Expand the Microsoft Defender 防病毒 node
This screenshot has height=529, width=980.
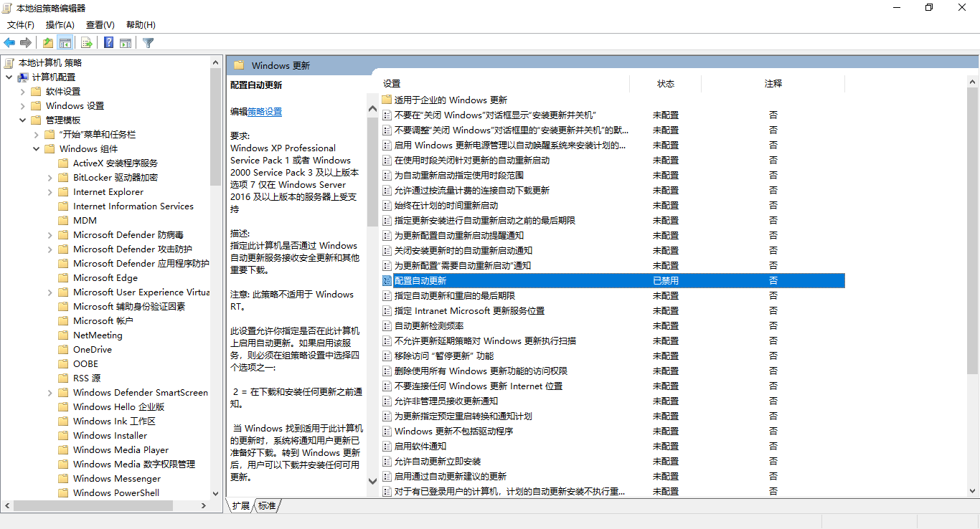tap(50, 235)
